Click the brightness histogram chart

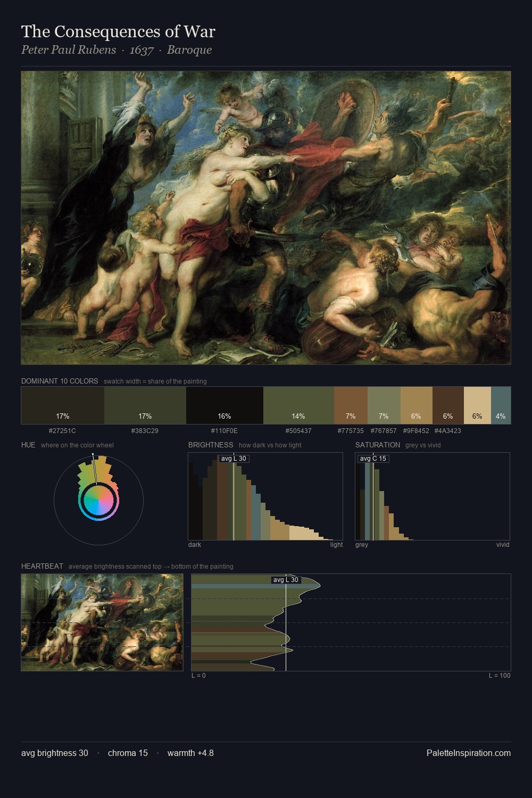point(265,496)
